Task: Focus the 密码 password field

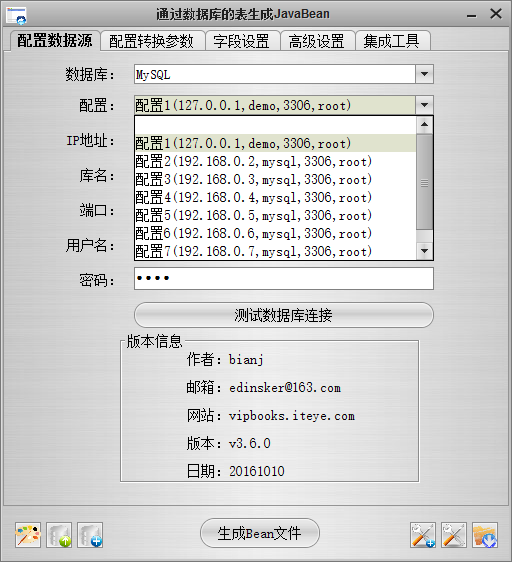Action: point(284,278)
